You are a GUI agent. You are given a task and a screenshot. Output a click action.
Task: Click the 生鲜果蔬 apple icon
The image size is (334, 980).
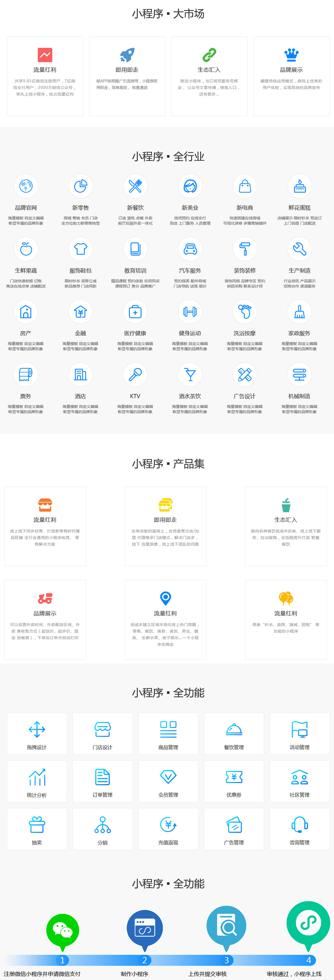[26, 249]
